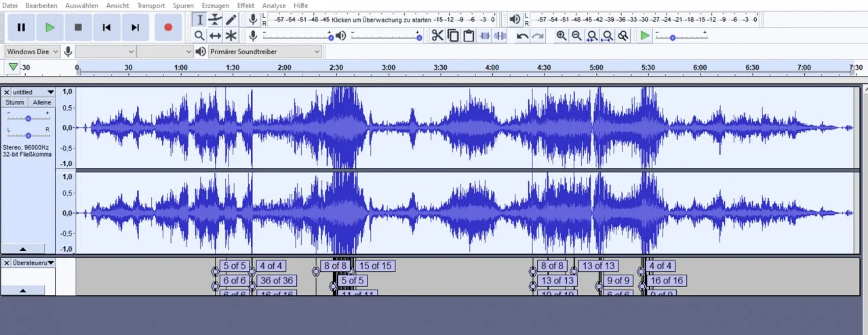Open the Effekt menu
This screenshot has width=868, height=335.
click(245, 5)
